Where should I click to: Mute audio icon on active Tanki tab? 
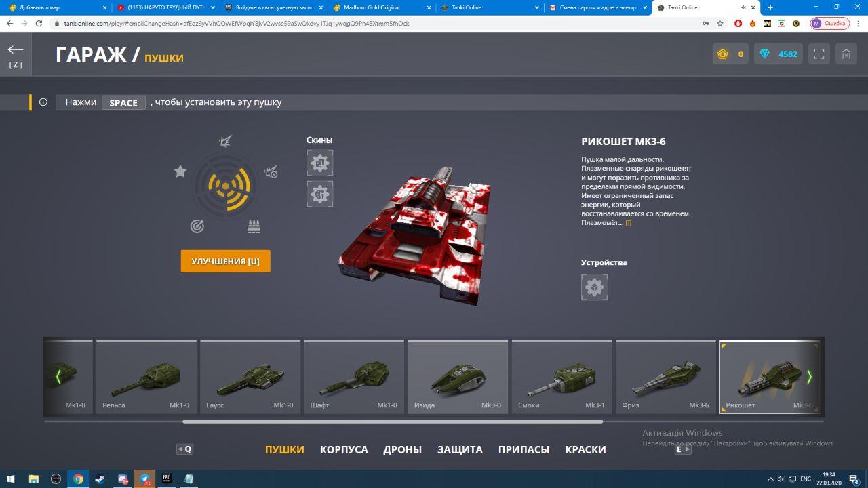743,7
